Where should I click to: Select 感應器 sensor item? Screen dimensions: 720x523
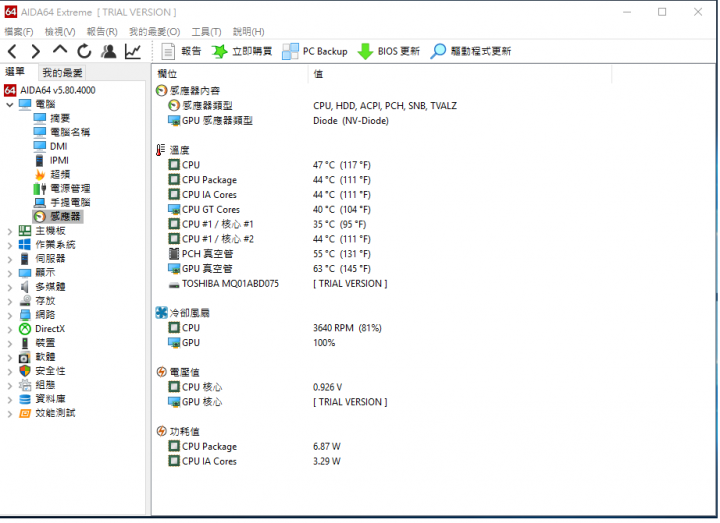point(57,216)
